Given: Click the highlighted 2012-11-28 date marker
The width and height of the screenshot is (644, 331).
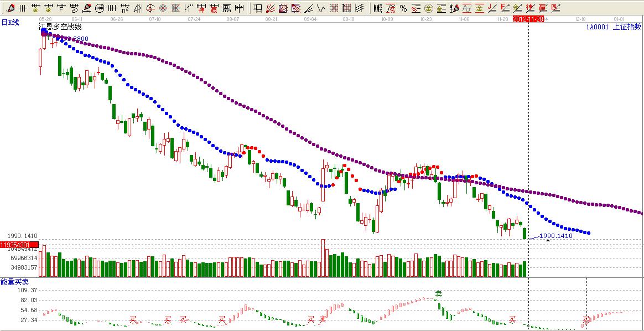Looking at the screenshot, I should (x=528, y=18).
